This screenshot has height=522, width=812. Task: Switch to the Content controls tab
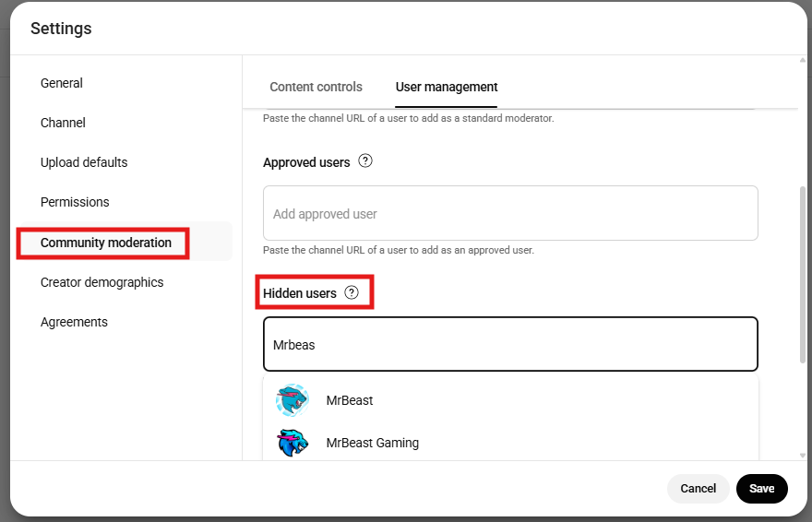[x=316, y=87]
